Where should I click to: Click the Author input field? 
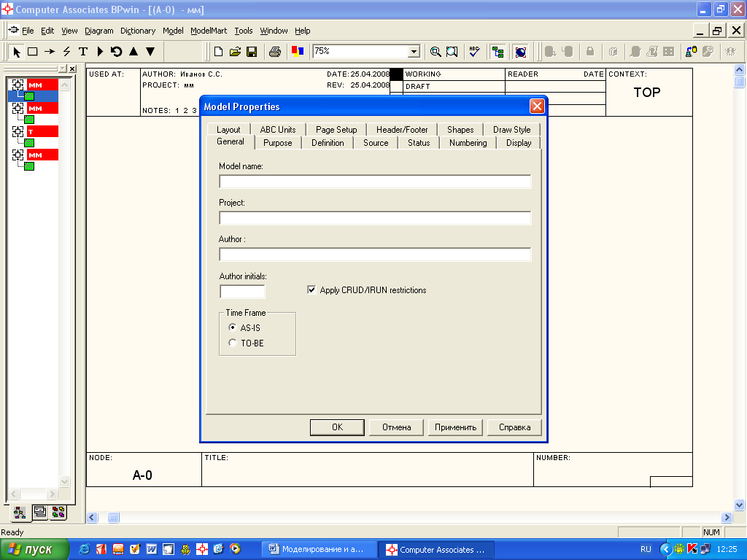(x=375, y=254)
